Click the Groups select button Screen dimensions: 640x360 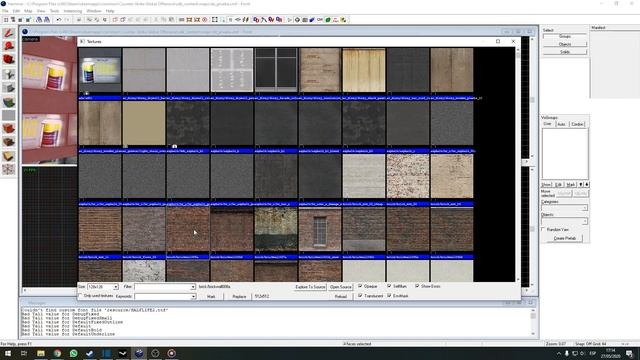tap(565, 36)
